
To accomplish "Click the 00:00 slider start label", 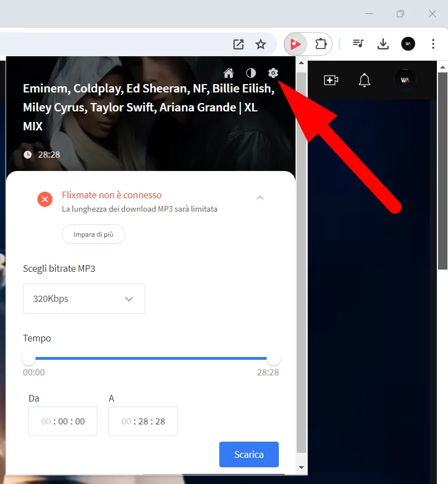I will pos(34,373).
